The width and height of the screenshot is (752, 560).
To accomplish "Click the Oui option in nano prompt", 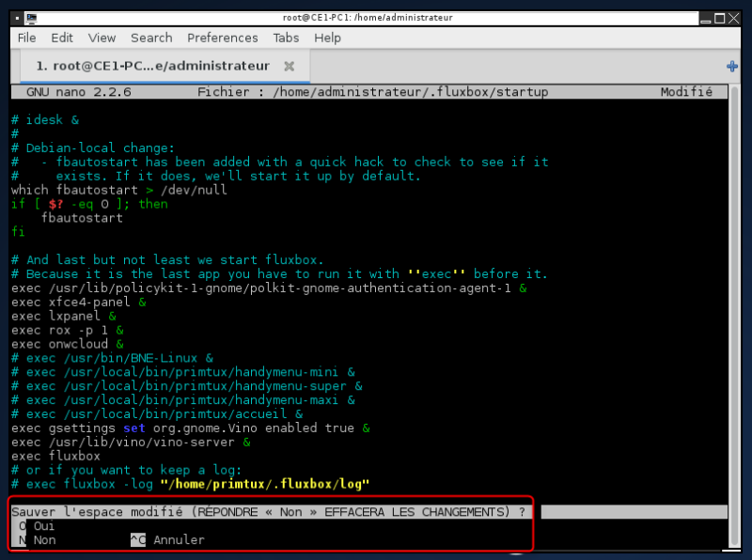I will [x=37, y=526].
